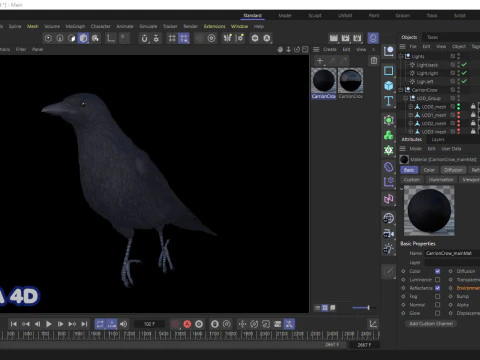Viewport: 480px width, 360px height.
Task: Click the new material plus icon
Action: point(320,61)
